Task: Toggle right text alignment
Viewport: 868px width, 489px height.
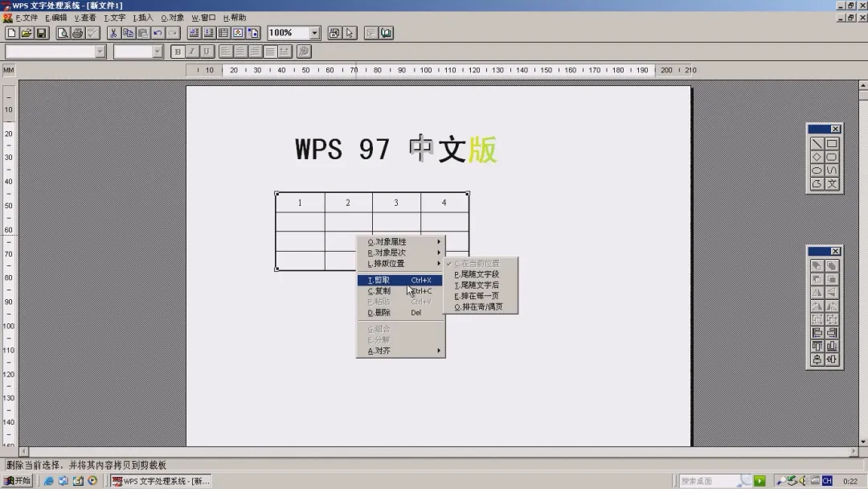Action: pyautogui.click(x=255, y=51)
